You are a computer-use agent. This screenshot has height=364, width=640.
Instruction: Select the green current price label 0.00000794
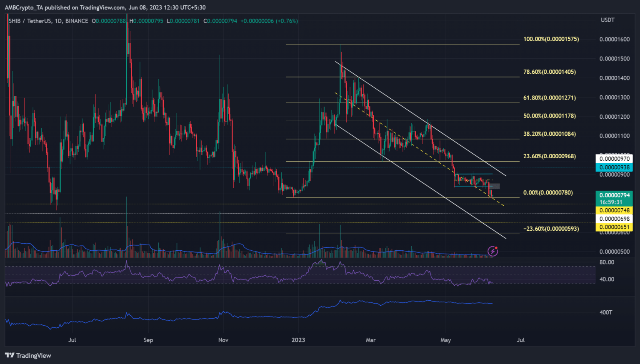[x=614, y=195]
